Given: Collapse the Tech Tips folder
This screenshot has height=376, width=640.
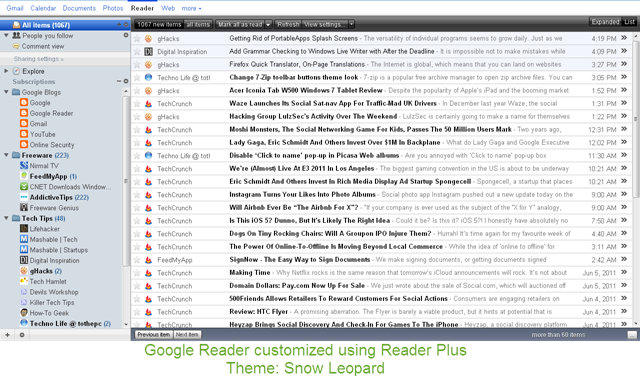Looking at the screenshot, I should (6, 218).
